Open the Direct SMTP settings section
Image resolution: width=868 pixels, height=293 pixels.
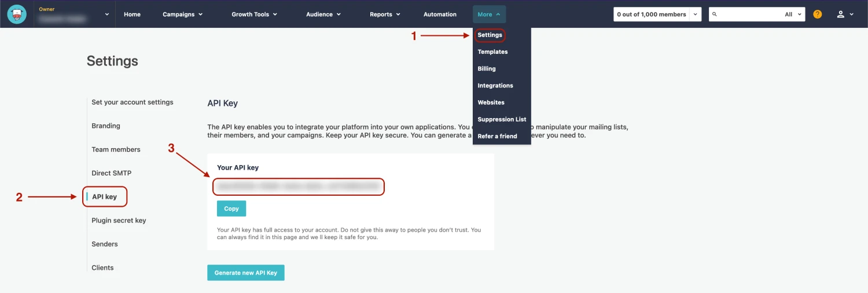(x=111, y=173)
